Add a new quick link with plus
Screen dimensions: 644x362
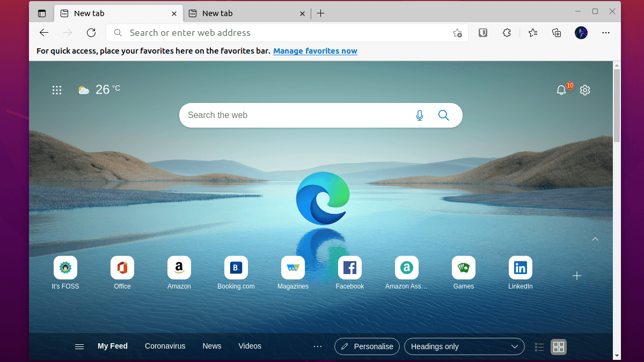coord(577,276)
